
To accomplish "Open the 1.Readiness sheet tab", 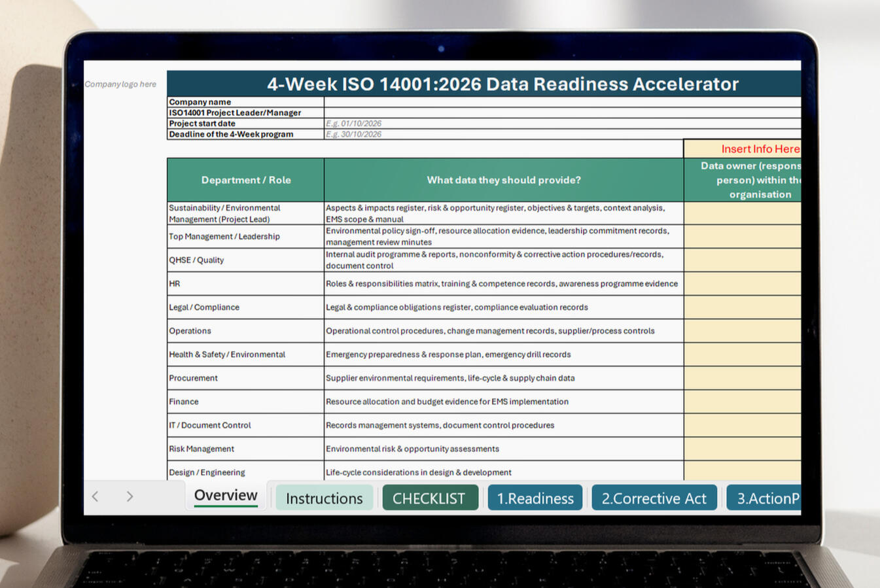I will pos(535,498).
